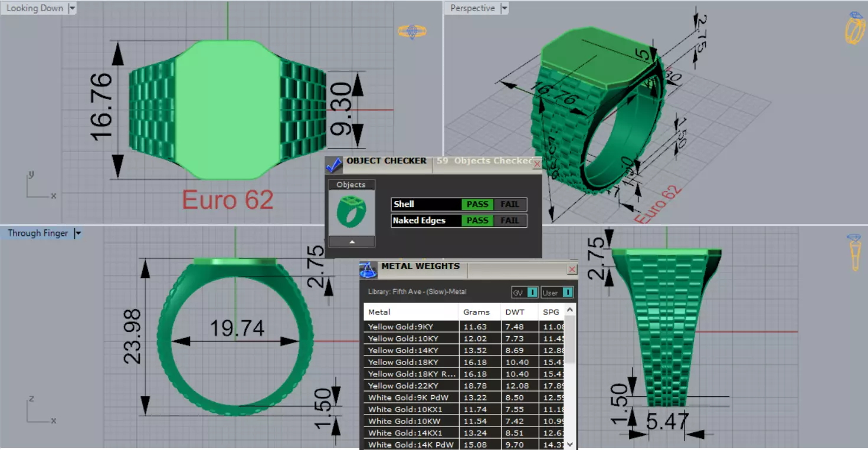Collapse the Objects box with the up arrow

click(352, 242)
